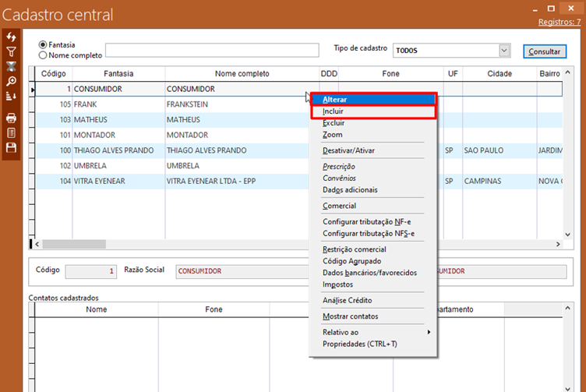
Task: Click the report document icon in sidebar
Action: (x=11, y=133)
